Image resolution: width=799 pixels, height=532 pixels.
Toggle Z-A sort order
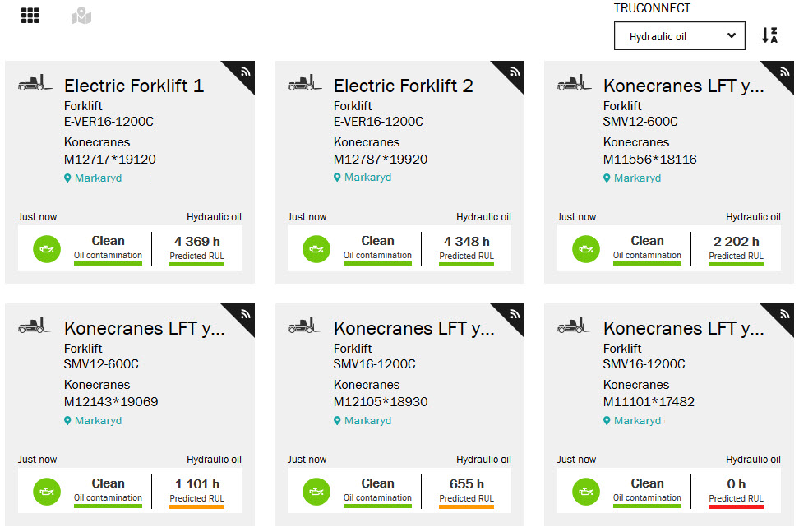[x=769, y=35]
